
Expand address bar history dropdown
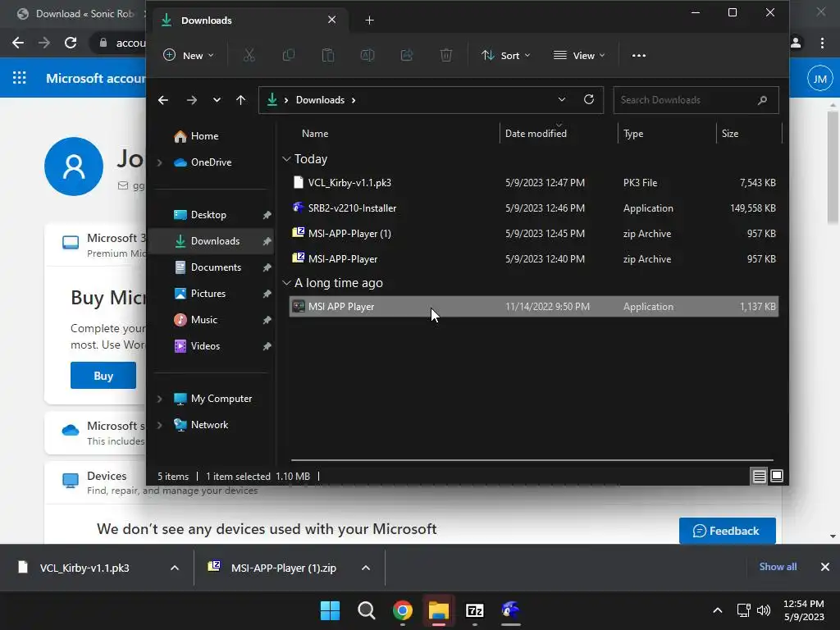561,99
